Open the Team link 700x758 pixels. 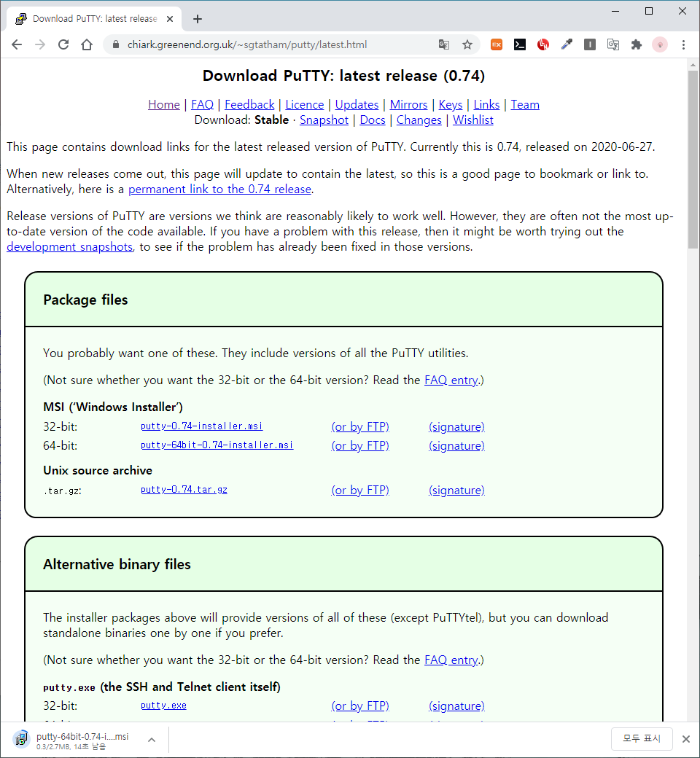[x=525, y=104]
